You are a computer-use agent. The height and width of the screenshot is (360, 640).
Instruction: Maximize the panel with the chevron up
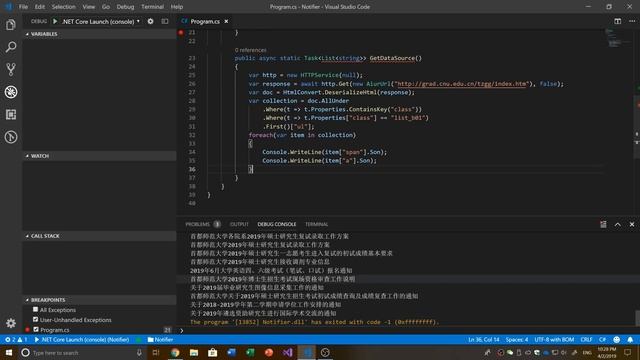point(618,224)
